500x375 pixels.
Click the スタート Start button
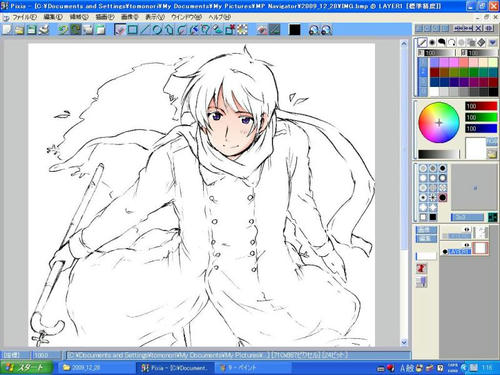(x=27, y=368)
